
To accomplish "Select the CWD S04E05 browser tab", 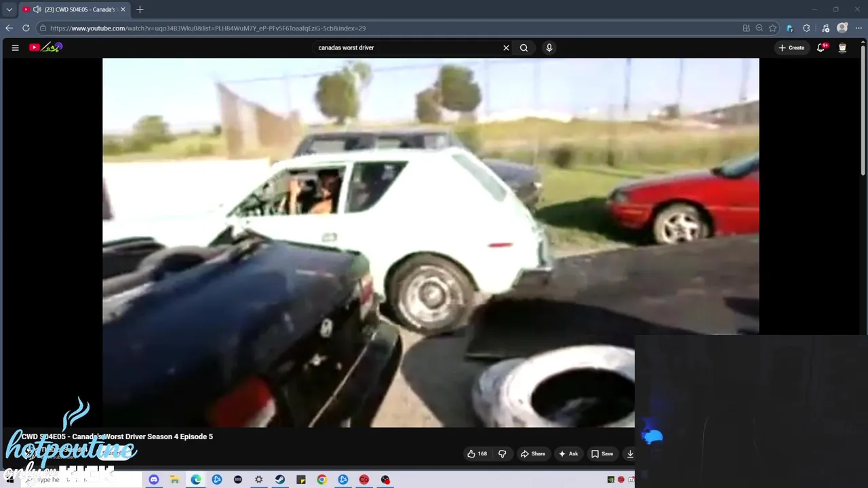I will point(73,9).
